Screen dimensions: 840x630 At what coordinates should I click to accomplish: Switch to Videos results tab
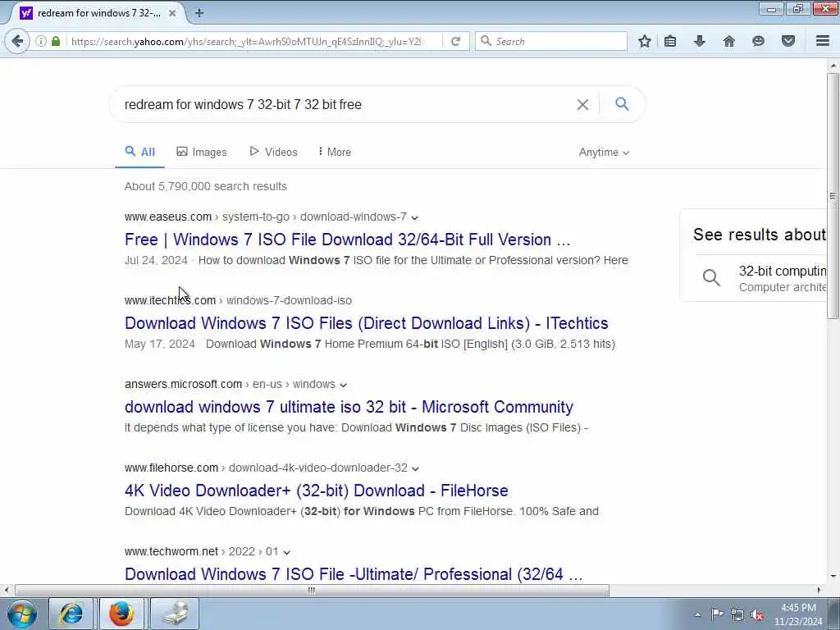click(x=273, y=152)
